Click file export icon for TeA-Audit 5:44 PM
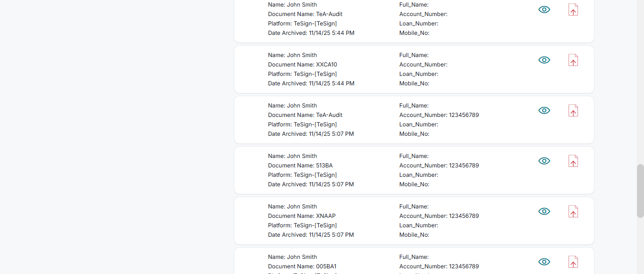The image size is (644, 274). [573, 10]
